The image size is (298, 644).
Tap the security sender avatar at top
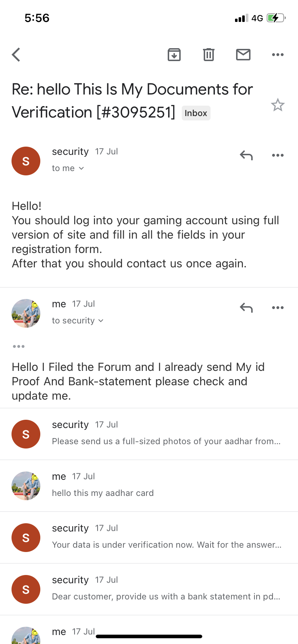[x=26, y=161]
